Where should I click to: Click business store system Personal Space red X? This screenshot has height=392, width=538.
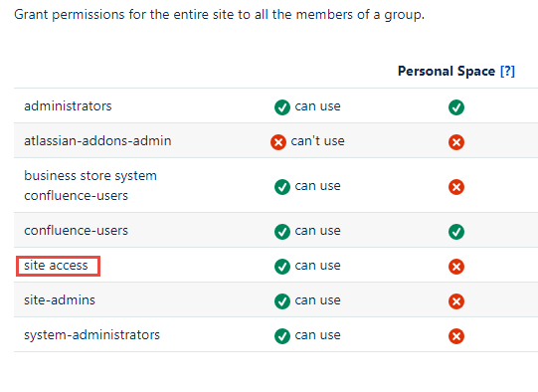point(456,187)
